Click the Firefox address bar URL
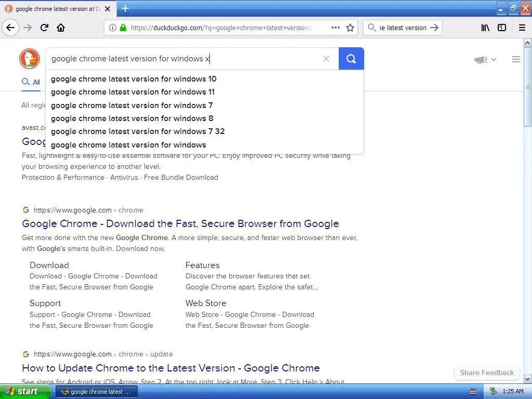 (x=221, y=28)
